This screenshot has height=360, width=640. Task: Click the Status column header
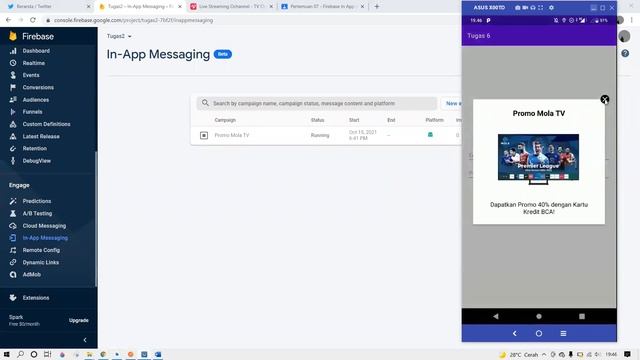(317, 120)
